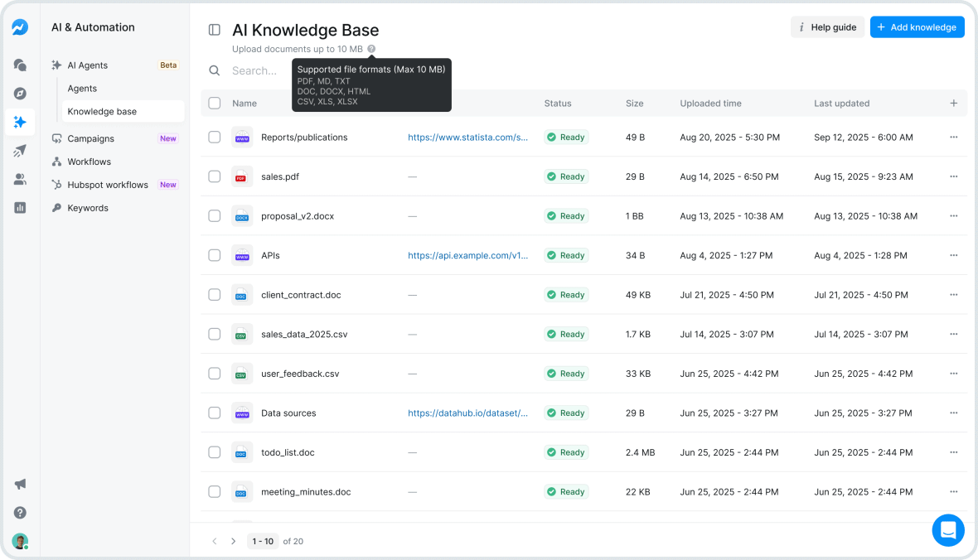
Task: Go to the next page arrow
Action: coord(233,541)
